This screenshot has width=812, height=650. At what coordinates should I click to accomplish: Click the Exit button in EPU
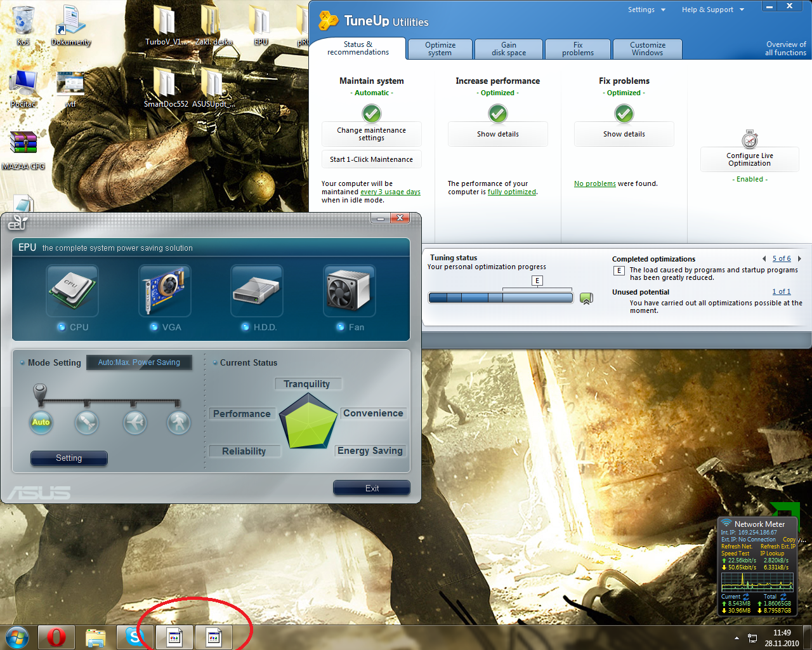(372, 488)
